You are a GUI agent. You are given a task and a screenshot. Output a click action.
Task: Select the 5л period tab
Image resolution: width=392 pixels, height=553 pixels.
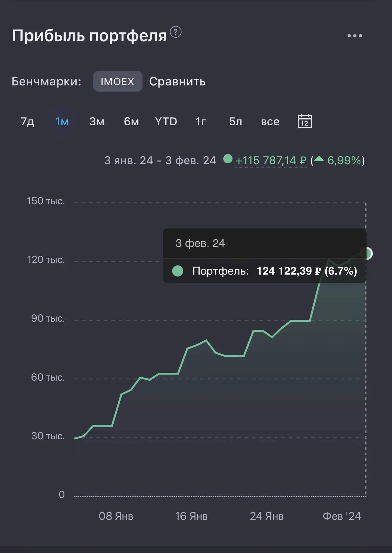pos(236,122)
